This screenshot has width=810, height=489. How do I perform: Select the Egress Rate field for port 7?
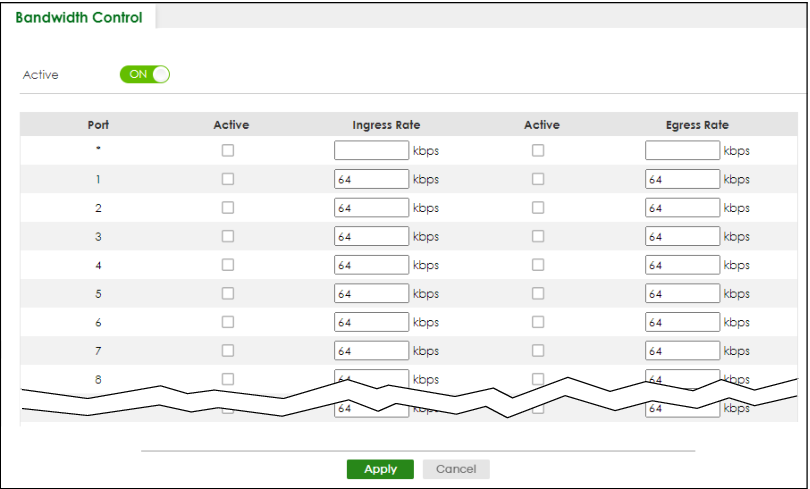tap(682, 351)
